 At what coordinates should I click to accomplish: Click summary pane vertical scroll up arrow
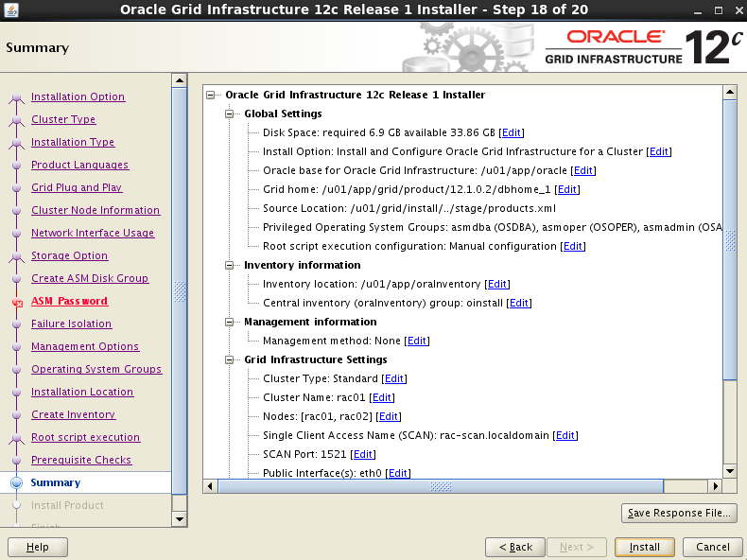point(730,92)
